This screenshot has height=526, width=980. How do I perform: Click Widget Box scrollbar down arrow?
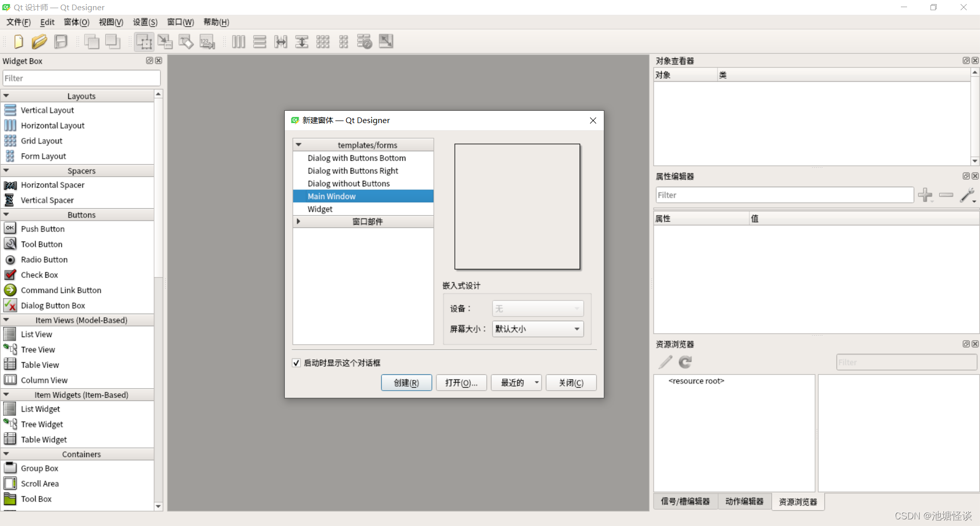tap(158, 506)
